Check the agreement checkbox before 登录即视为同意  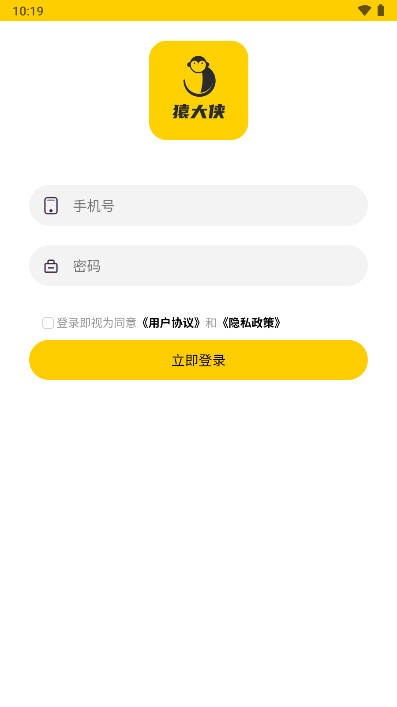[48, 323]
